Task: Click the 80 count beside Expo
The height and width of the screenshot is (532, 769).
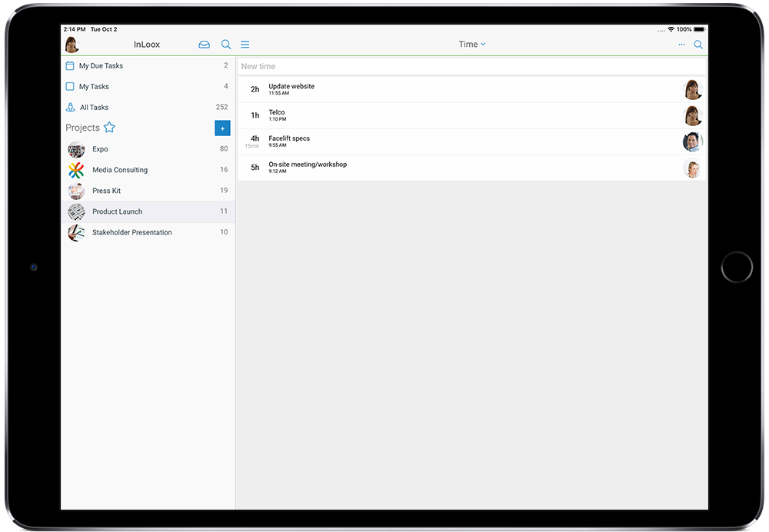Action: click(x=224, y=148)
